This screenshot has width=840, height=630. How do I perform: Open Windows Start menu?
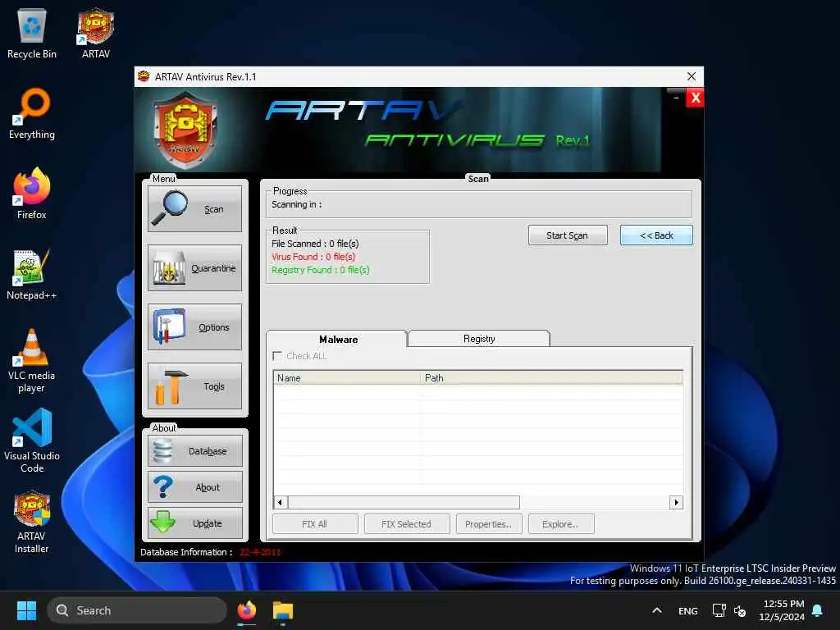point(27,610)
